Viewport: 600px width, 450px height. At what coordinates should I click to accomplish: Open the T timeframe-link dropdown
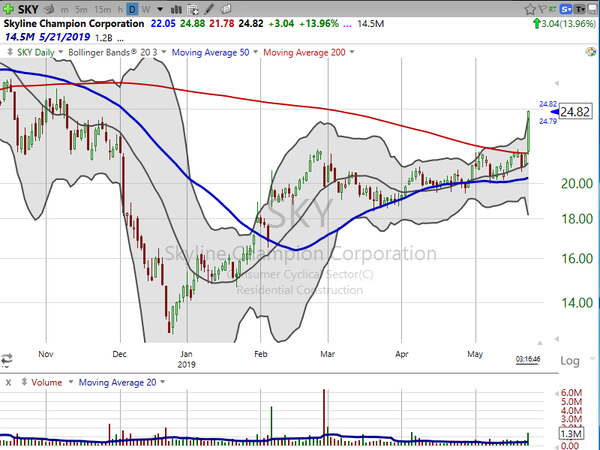pos(580,9)
